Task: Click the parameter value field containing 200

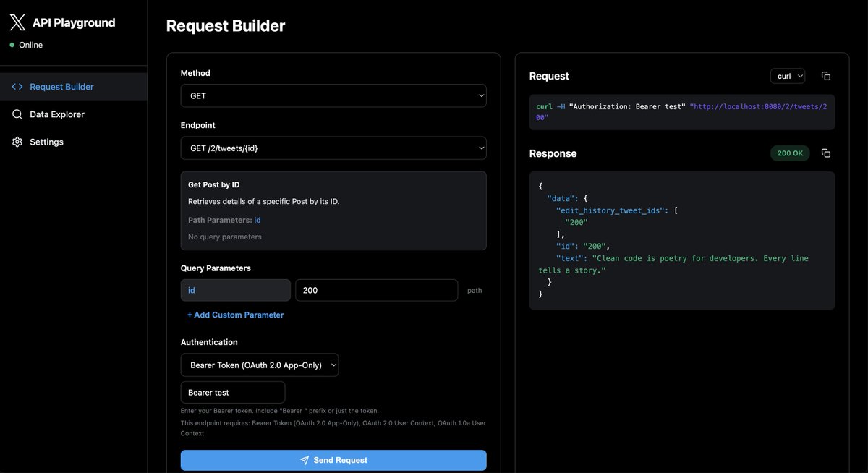Action: click(377, 290)
